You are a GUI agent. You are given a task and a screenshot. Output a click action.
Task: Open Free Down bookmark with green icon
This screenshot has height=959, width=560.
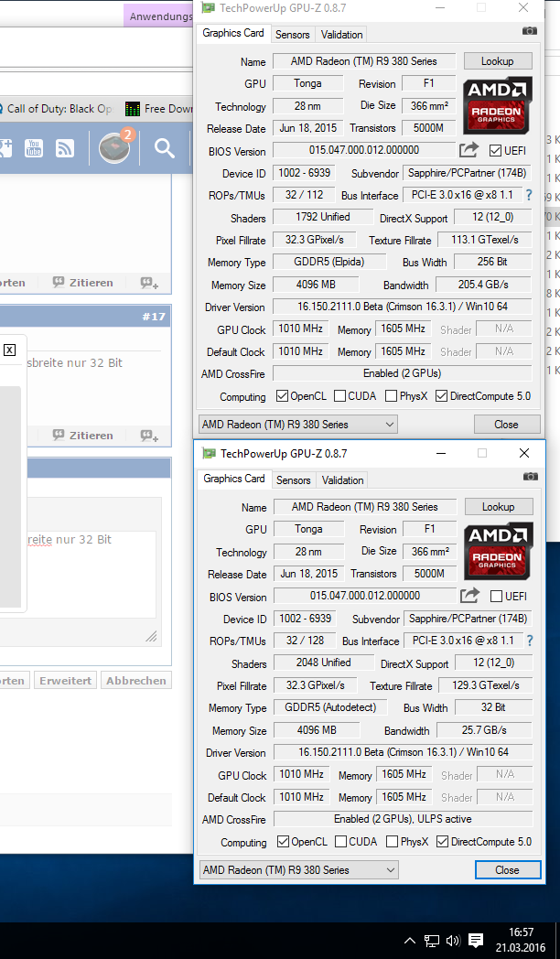click(159, 109)
